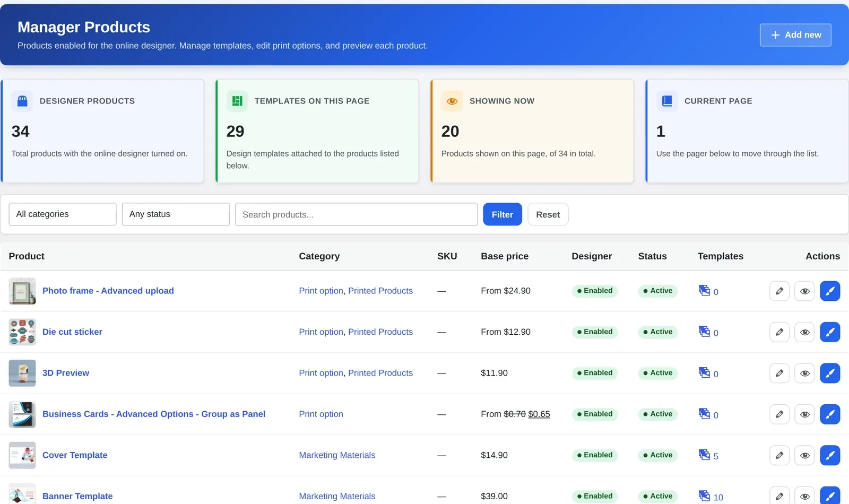Edit Business Cards product via pencil icon
Image resolution: width=849 pixels, height=504 pixels.
(x=779, y=414)
